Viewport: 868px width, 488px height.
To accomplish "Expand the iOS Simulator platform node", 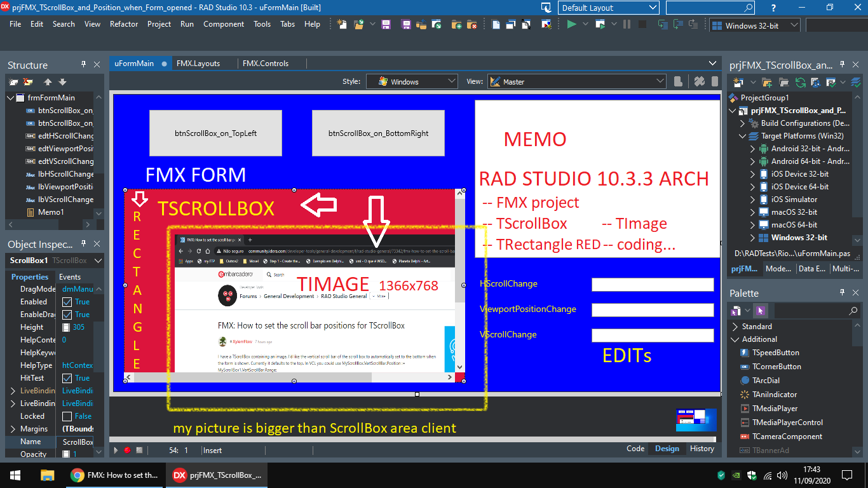I will (752, 200).
